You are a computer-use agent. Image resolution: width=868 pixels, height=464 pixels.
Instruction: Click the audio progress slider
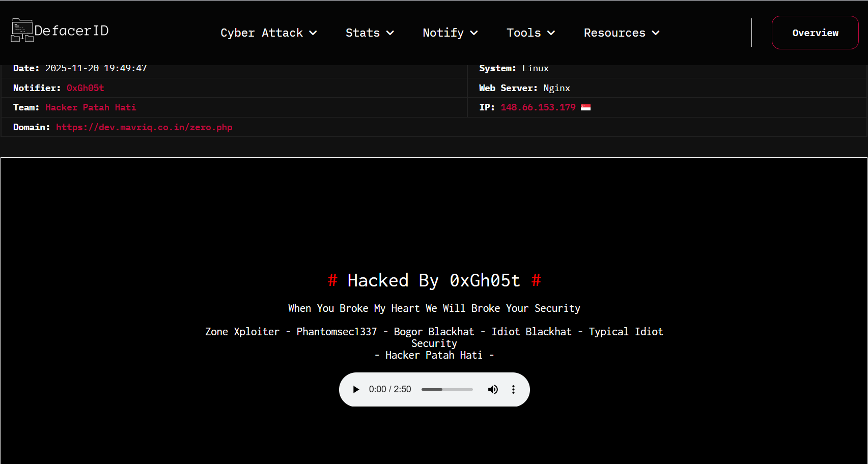click(x=447, y=390)
